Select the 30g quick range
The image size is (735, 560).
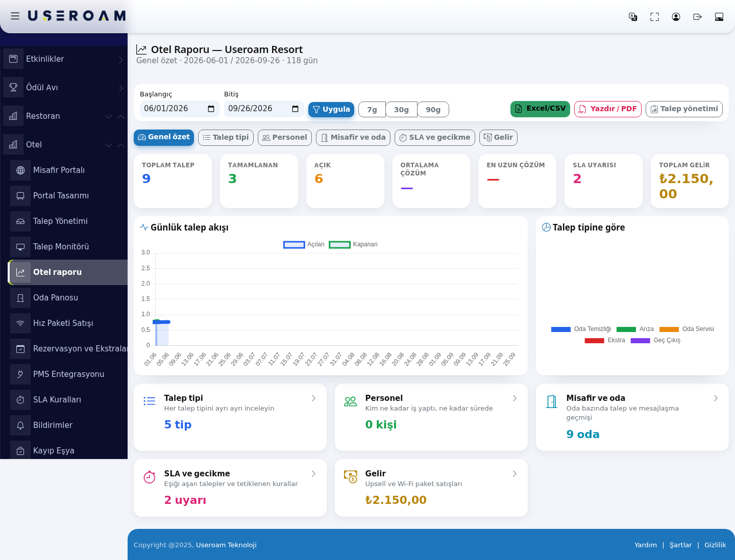point(402,110)
